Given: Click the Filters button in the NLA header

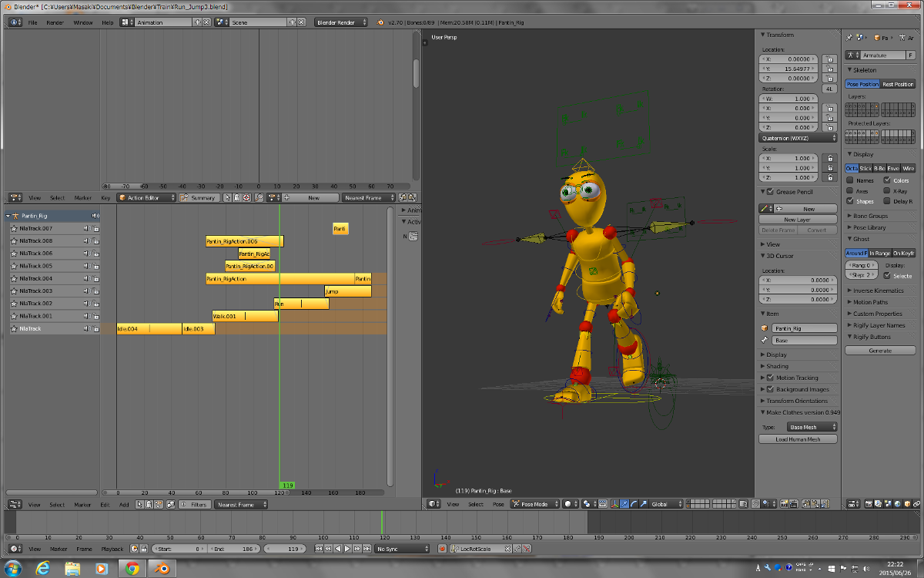Looking at the screenshot, I should tap(195, 505).
